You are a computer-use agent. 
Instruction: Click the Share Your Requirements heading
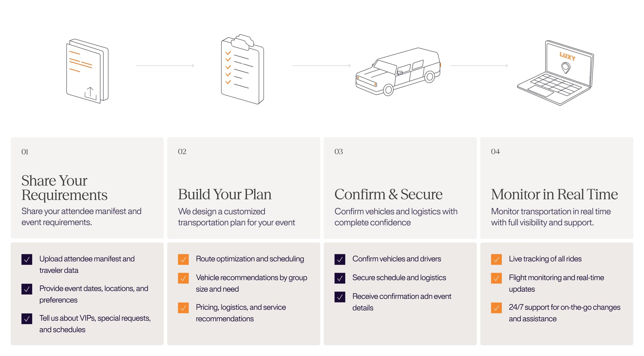[64, 187]
